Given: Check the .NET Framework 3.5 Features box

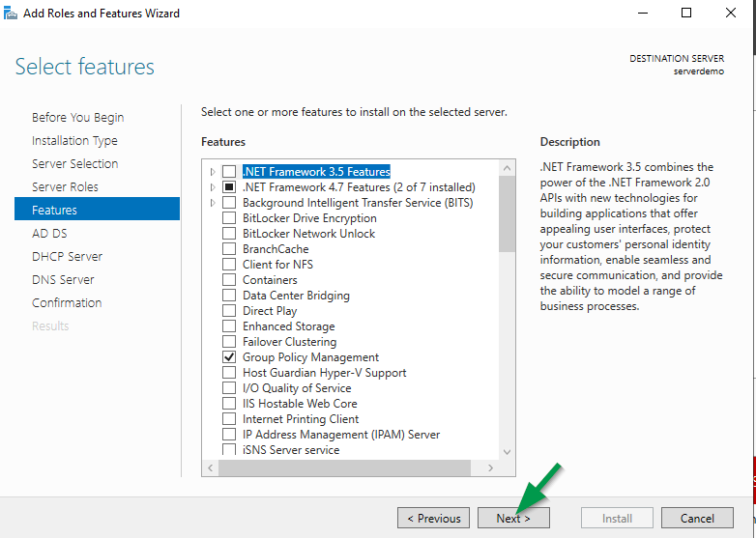Looking at the screenshot, I should [229, 172].
